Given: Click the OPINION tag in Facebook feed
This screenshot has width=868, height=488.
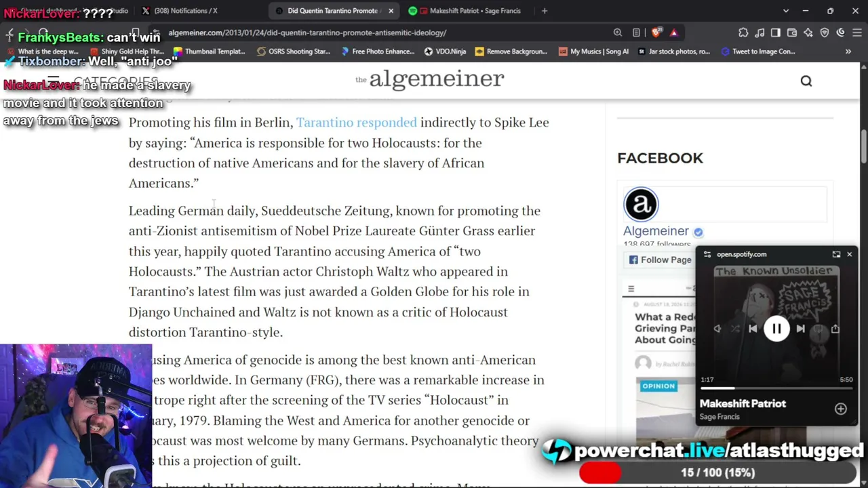Looking at the screenshot, I should (658, 386).
